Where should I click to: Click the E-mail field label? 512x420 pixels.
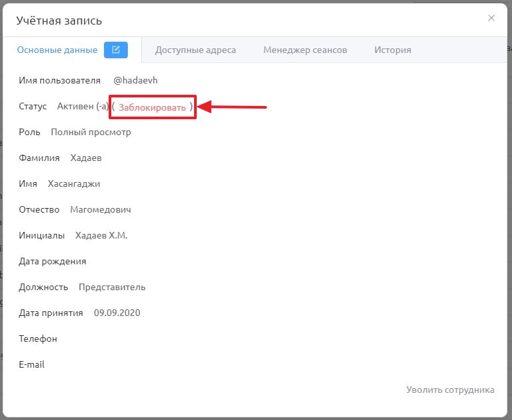point(32,364)
